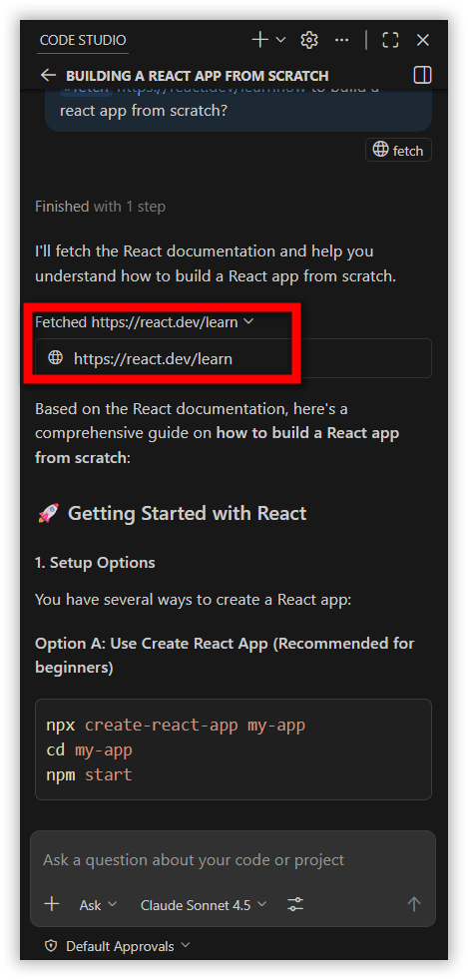Click the 'npm start' code line
Screen dimensions: 468x980
point(90,775)
